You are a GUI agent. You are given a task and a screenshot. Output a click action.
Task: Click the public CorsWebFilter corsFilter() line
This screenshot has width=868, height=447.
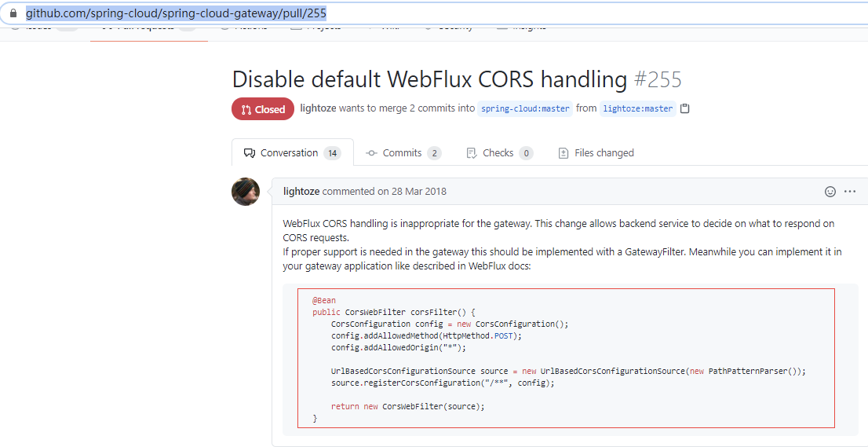(x=394, y=312)
